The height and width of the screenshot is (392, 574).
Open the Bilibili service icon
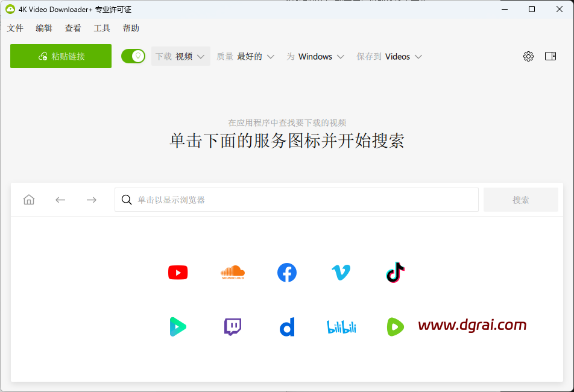coord(341,327)
